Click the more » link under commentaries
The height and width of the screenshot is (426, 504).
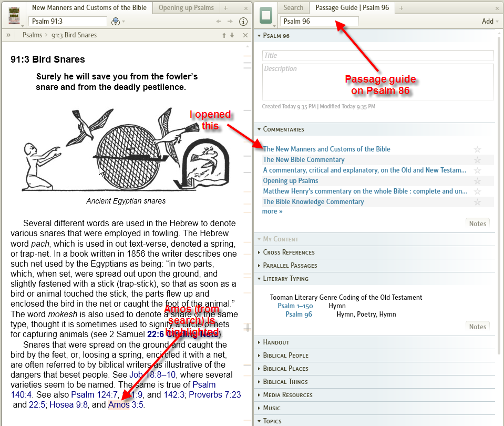272,211
